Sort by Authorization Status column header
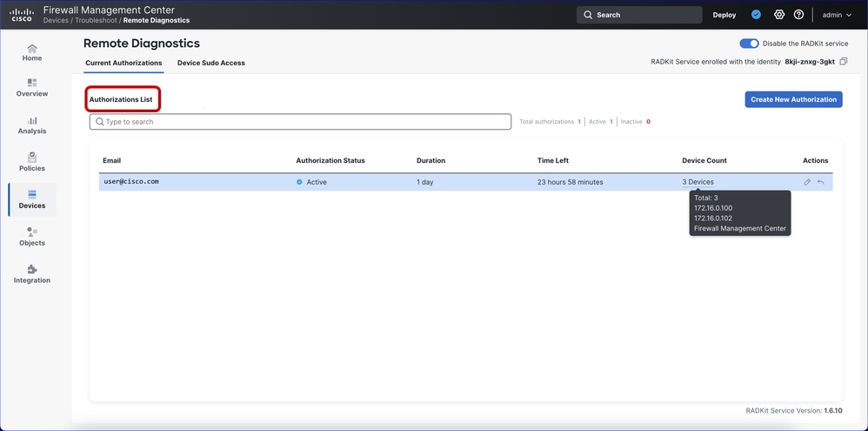This screenshot has width=868, height=431. tap(331, 161)
